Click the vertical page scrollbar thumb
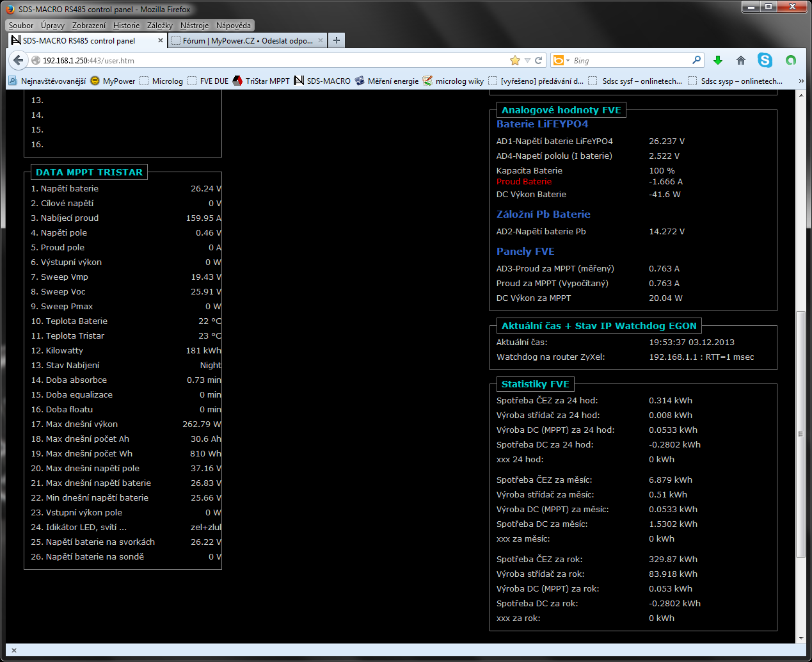Viewport: 812px width, 662px height. coord(800,434)
